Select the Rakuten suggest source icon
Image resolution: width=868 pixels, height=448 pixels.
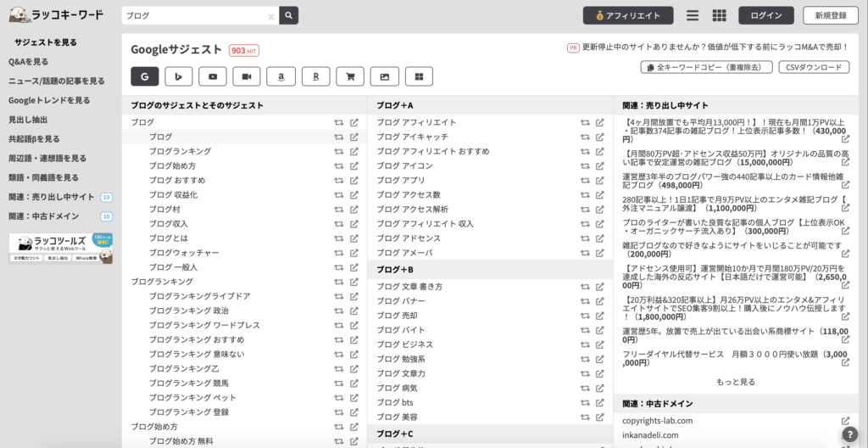[x=315, y=76]
